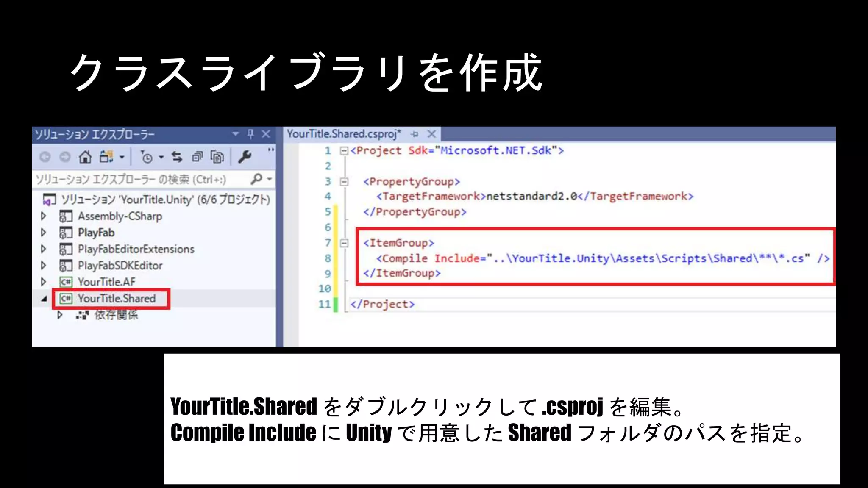Image resolution: width=868 pixels, height=488 pixels.
Task: Click the PlayFab project icon
Action: (x=66, y=233)
